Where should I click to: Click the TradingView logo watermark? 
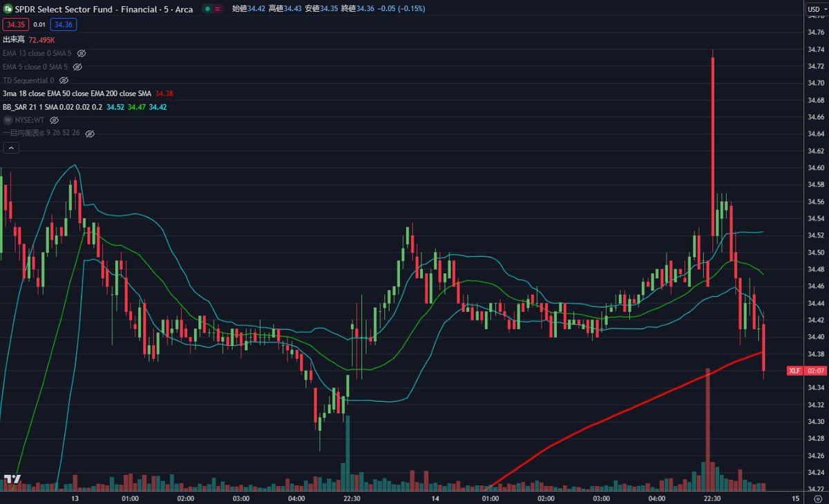point(12,480)
